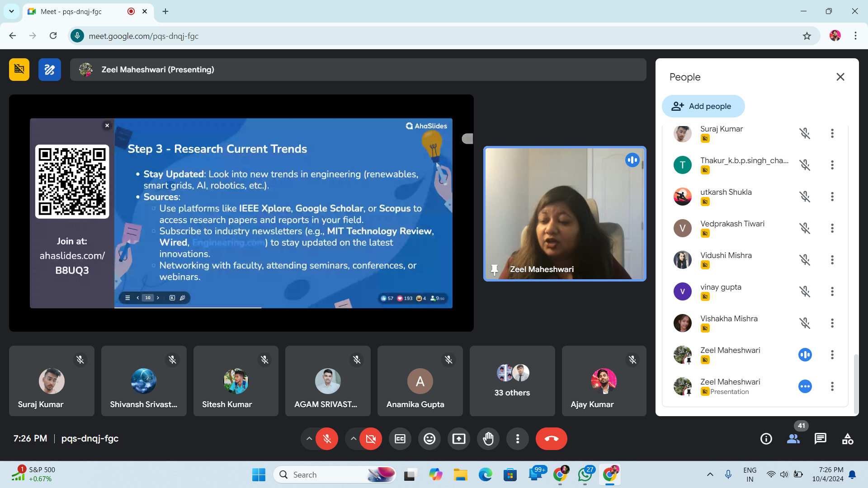Click the 33 others participants tile
Screen dimensions: 868x488
tap(512, 381)
